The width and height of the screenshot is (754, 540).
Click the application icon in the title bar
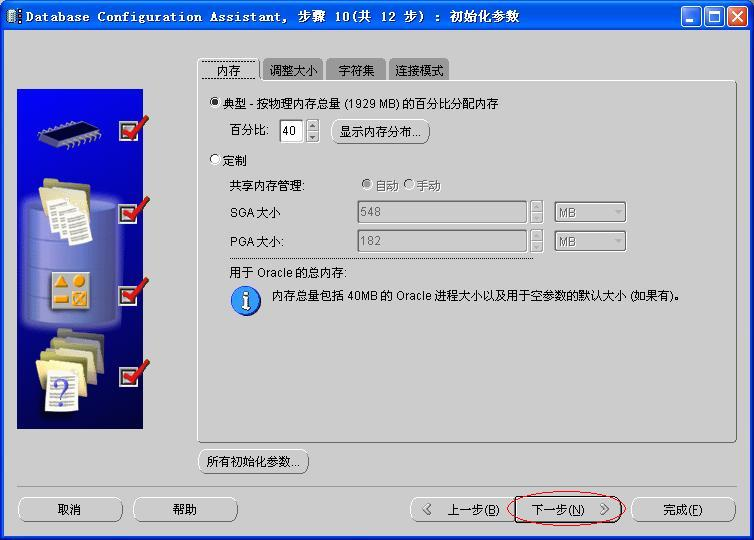(x=13, y=16)
